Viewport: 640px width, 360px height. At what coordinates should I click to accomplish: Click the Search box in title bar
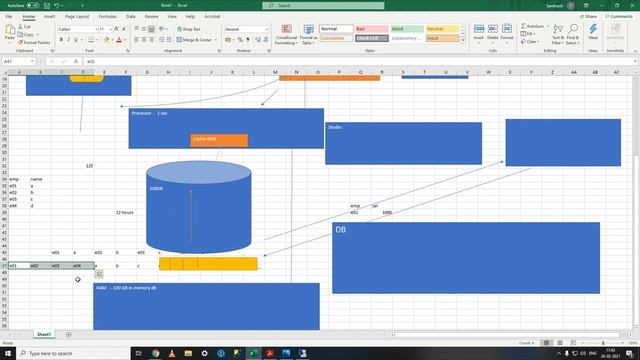[x=323, y=6]
